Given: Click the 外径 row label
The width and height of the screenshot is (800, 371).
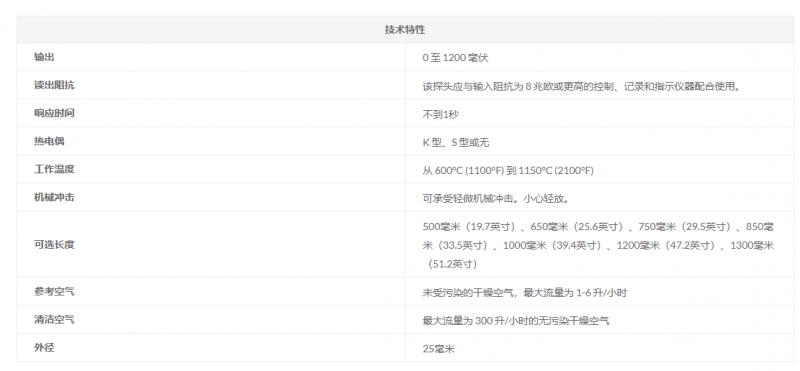Looking at the screenshot, I should click(44, 348).
